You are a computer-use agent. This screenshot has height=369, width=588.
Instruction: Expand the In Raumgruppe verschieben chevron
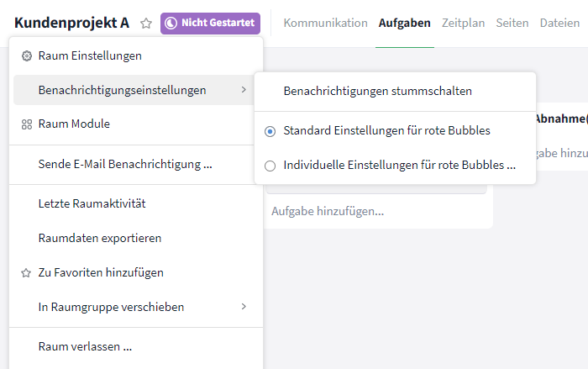(244, 307)
